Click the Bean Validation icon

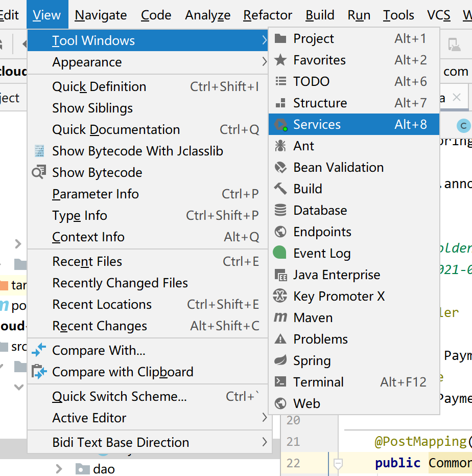[x=280, y=167]
